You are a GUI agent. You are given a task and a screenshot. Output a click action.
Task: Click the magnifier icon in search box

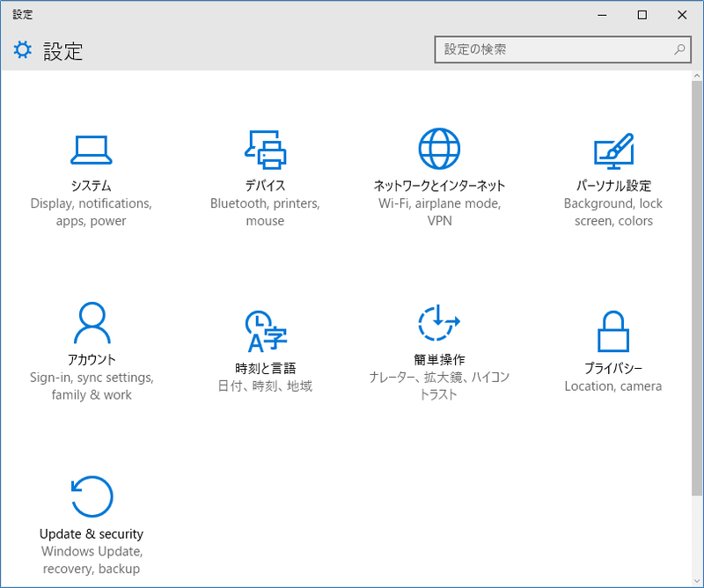coord(679,49)
